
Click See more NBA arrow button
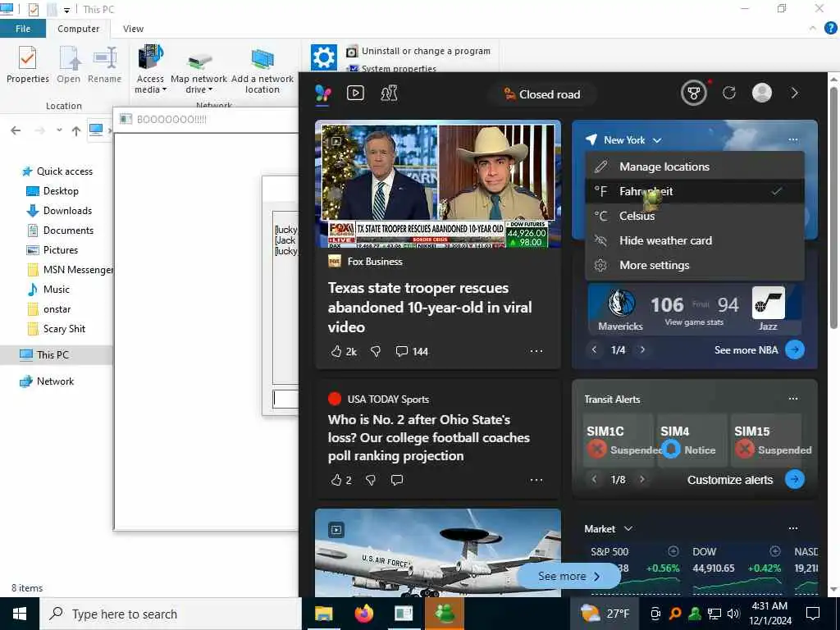click(795, 349)
